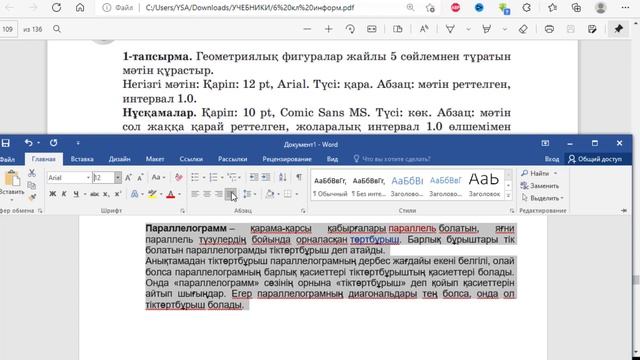The width and height of the screenshot is (640, 360).
Task: Toggle bold (Ж) formatting
Action: 52,194
